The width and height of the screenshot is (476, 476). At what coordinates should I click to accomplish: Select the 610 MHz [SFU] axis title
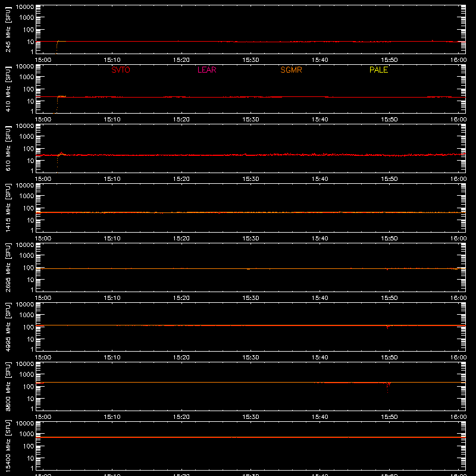[x=8, y=149]
